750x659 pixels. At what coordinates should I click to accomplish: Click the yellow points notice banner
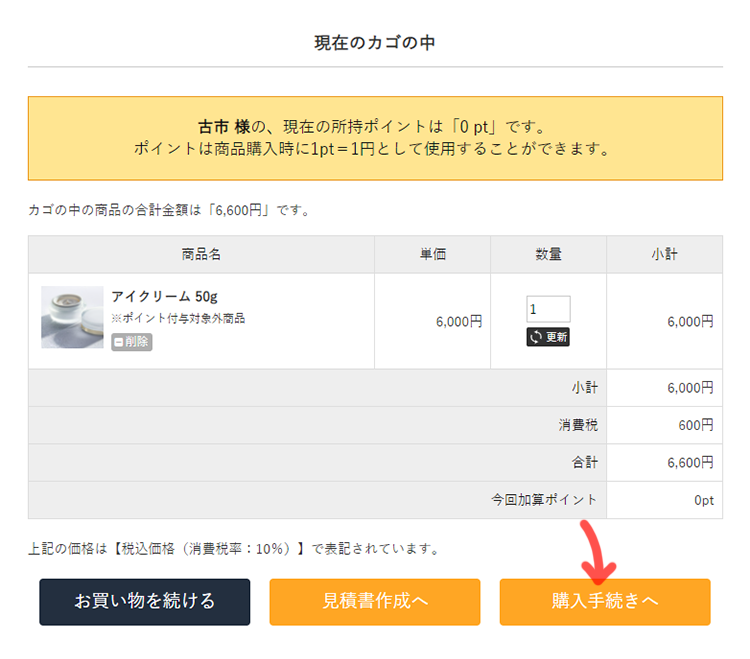pos(375,138)
